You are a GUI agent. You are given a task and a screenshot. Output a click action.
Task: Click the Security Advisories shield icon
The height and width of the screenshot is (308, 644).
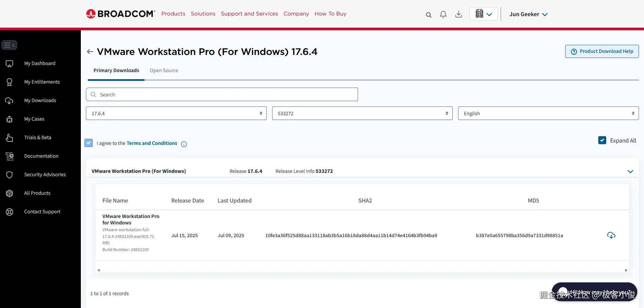9,175
